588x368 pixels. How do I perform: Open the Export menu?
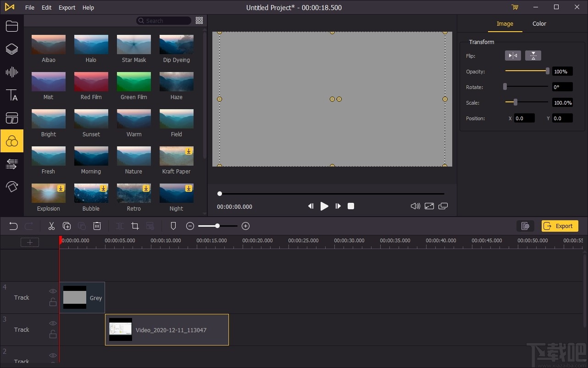[x=67, y=7]
